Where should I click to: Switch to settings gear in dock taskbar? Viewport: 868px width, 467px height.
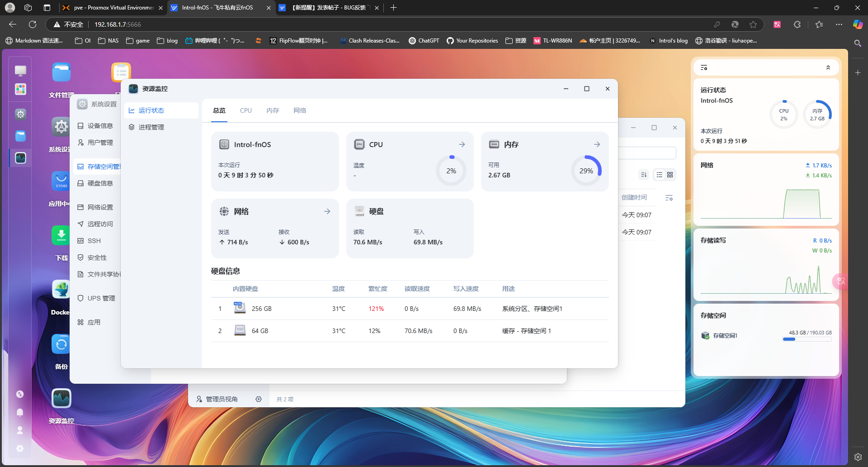click(20, 114)
